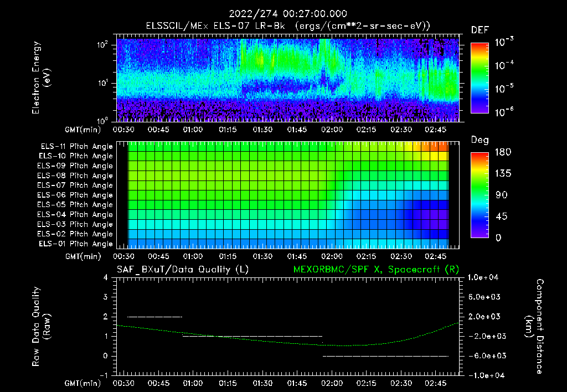Click 02:15 time tick under pitch angle panel

click(x=367, y=256)
